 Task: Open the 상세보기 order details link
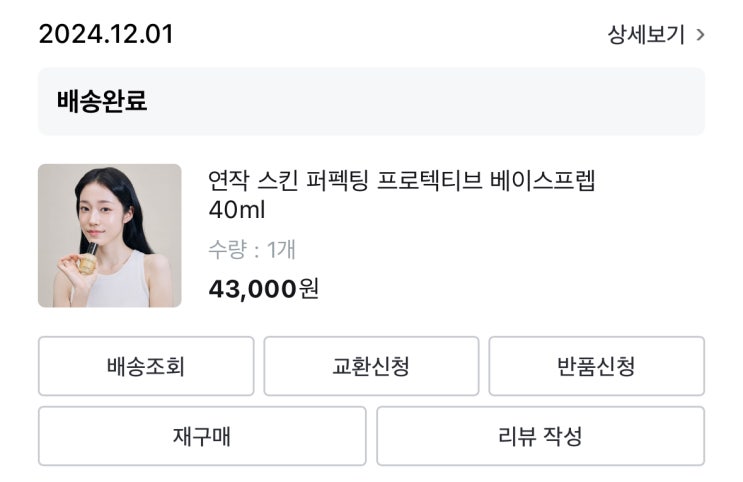pos(647,35)
